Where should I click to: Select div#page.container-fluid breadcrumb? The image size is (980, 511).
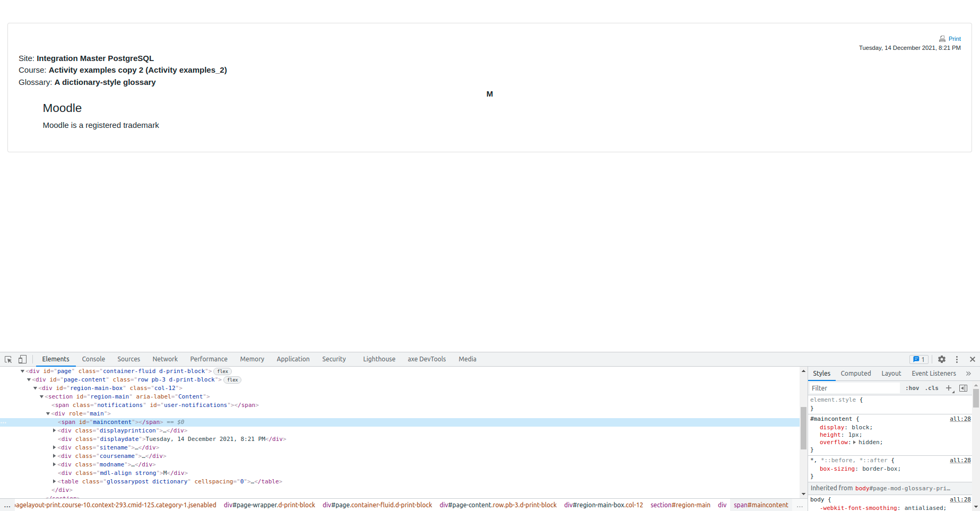(377, 505)
